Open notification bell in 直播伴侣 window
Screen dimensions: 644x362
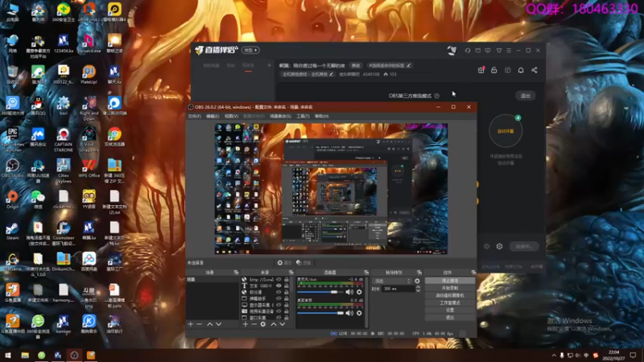click(521, 70)
